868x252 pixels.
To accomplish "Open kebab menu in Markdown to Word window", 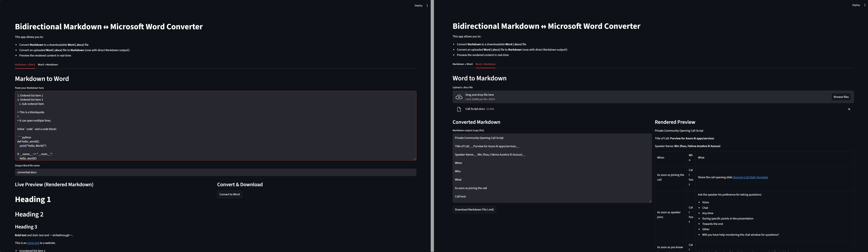I will (x=427, y=6).
